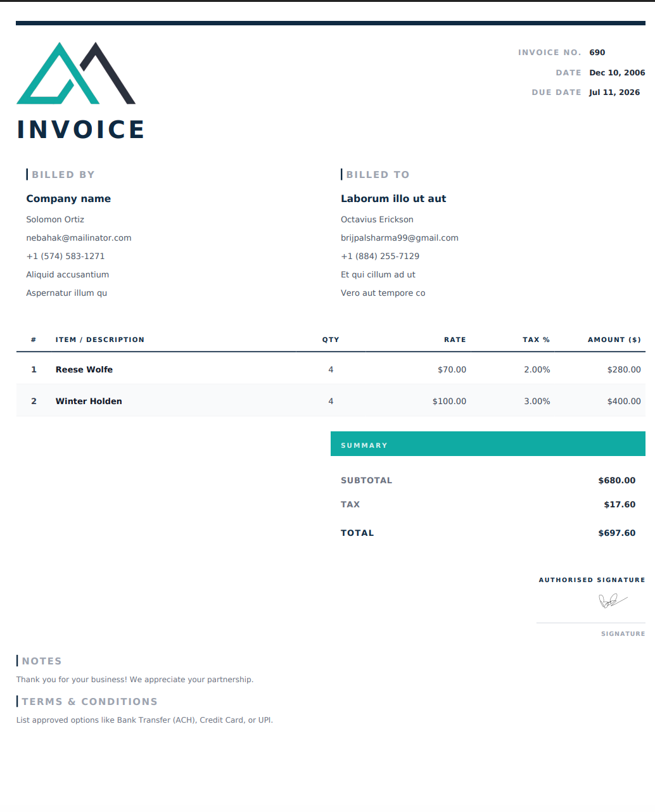The height and width of the screenshot is (812, 655).
Task: Select the INVOICE heading text
Action: (x=81, y=129)
